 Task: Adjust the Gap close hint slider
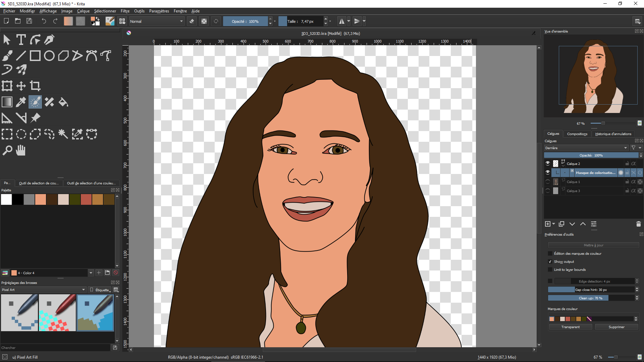[x=591, y=290]
